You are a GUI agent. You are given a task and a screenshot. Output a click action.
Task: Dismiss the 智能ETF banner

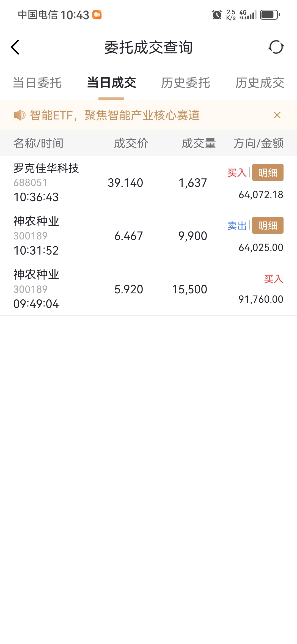[277, 115]
